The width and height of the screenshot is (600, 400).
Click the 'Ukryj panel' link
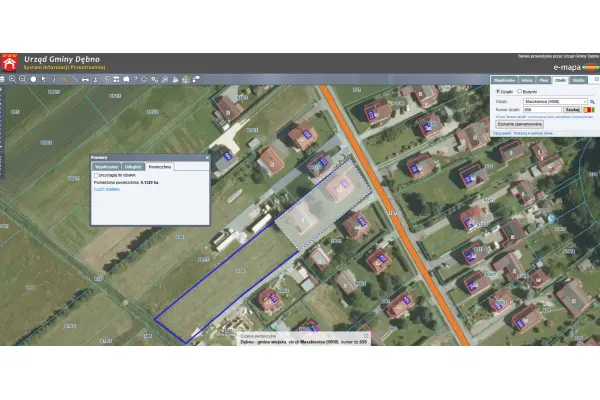click(502, 133)
